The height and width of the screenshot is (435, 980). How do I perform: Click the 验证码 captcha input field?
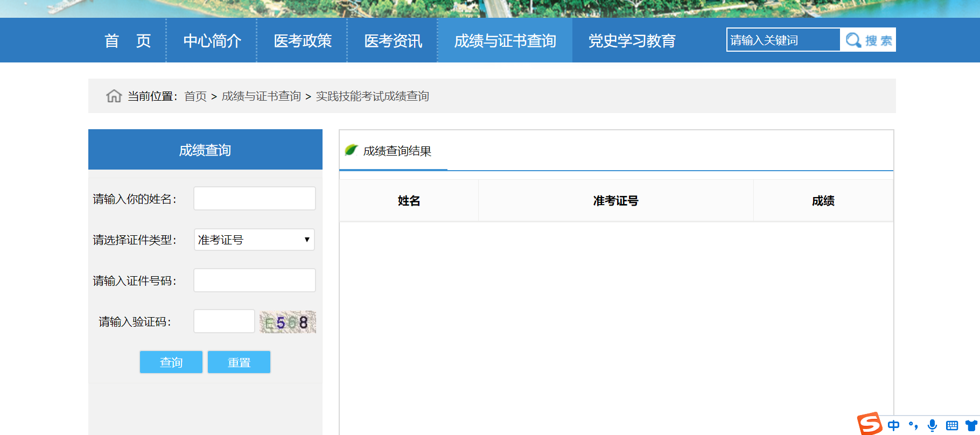224,321
